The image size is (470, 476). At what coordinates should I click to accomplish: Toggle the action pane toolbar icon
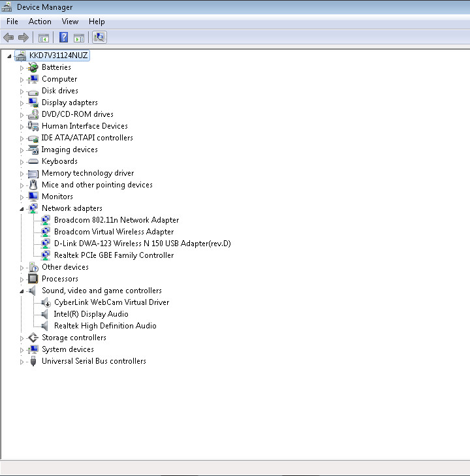click(x=79, y=38)
